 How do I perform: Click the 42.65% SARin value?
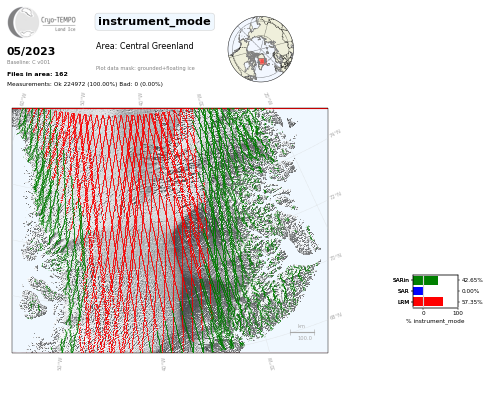click(x=472, y=280)
